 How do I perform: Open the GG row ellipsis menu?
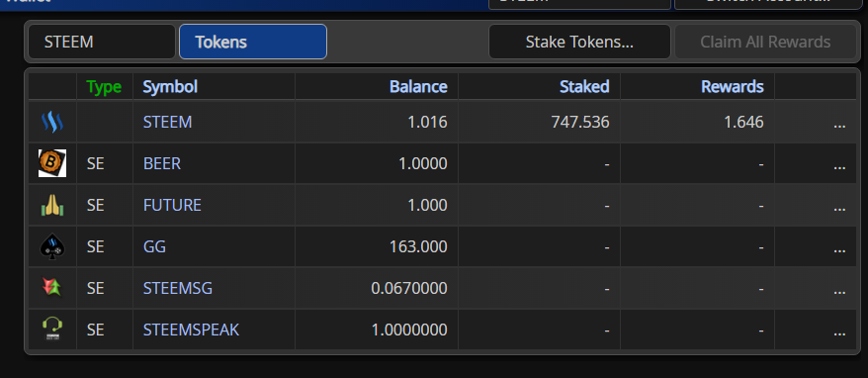click(x=839, y=247)
